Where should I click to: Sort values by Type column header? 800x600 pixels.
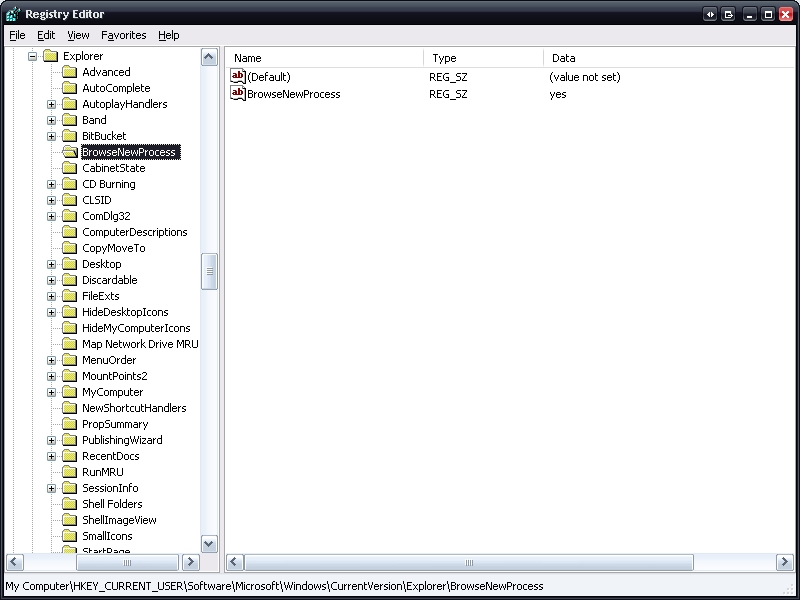(483, 58)
